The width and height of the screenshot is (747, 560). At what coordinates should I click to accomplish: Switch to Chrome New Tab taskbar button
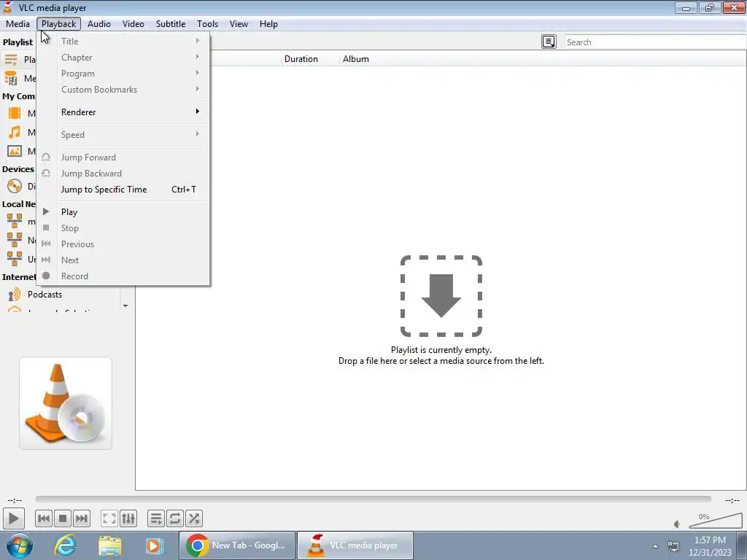tap(237, 545)
